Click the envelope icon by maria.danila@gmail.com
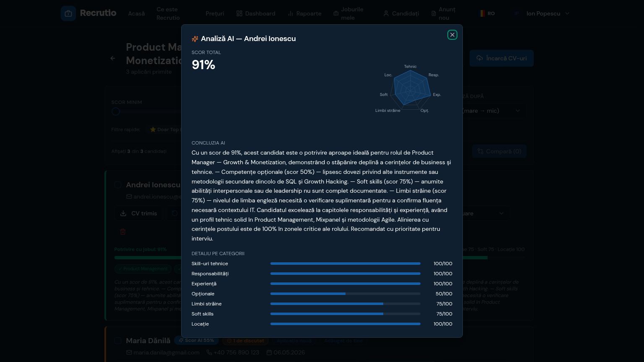The image size is (644, 362). pos(129,352)
